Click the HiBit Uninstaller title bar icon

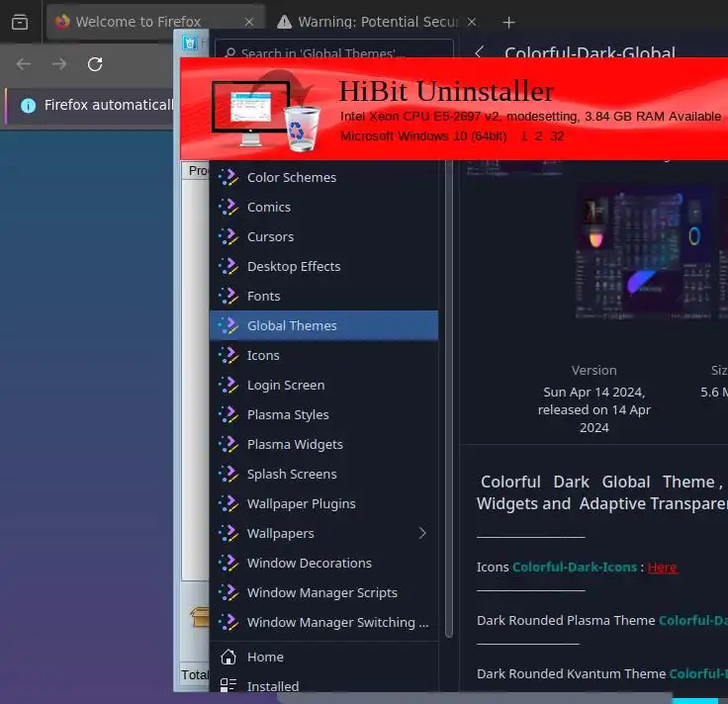tap(190, 43)
